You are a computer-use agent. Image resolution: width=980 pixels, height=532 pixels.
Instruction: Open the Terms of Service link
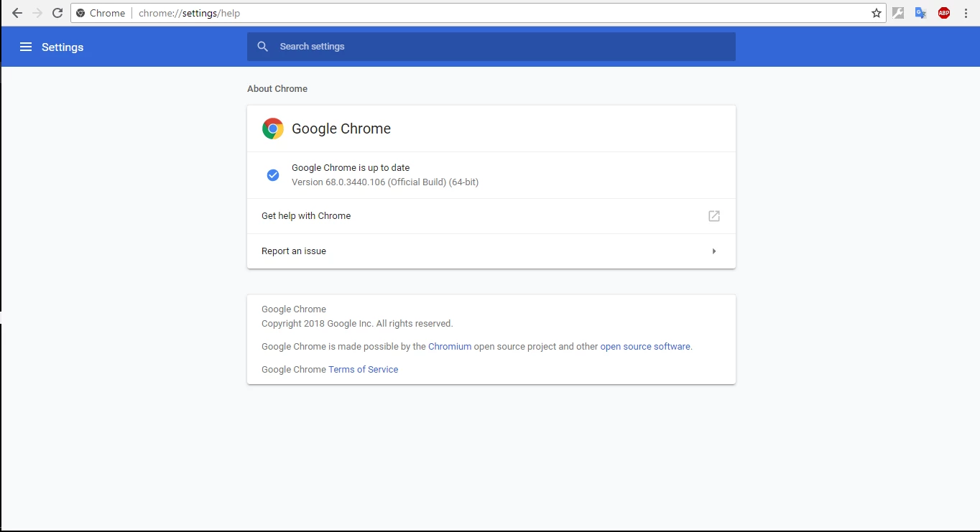pos(363,369)
